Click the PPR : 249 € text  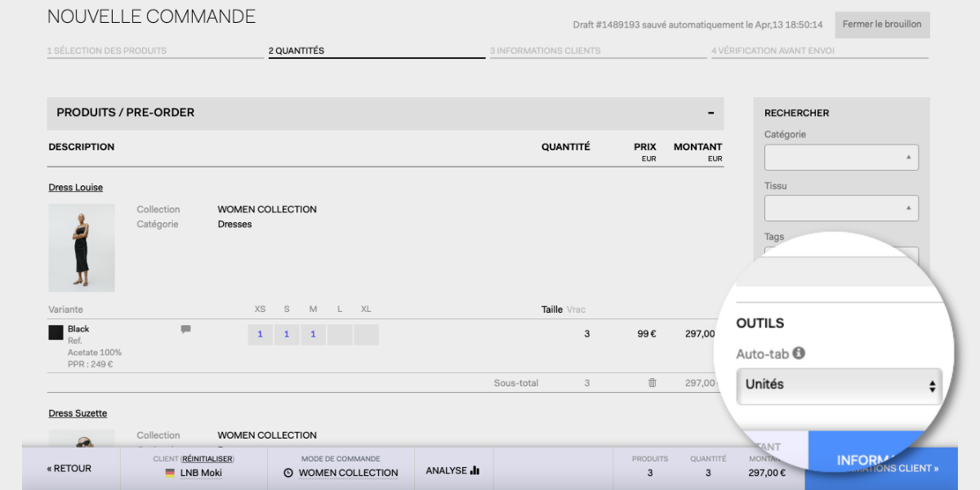[x=91, y=364]
